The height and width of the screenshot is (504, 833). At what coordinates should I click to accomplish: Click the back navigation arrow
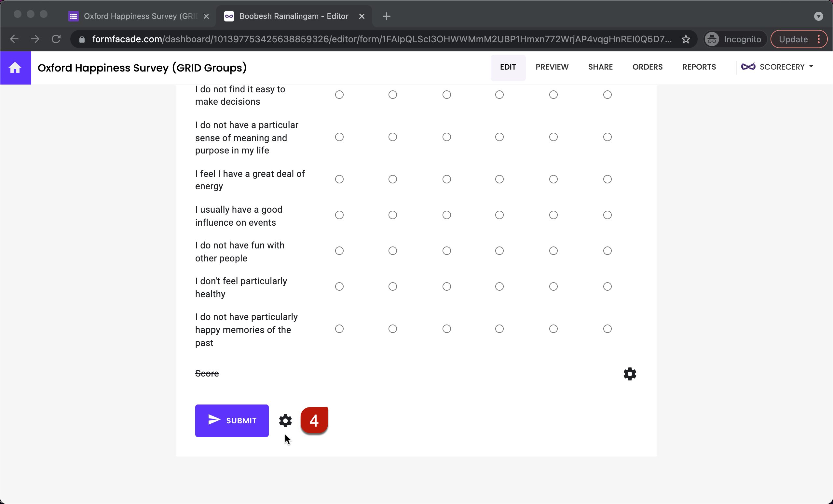[14, 38]
